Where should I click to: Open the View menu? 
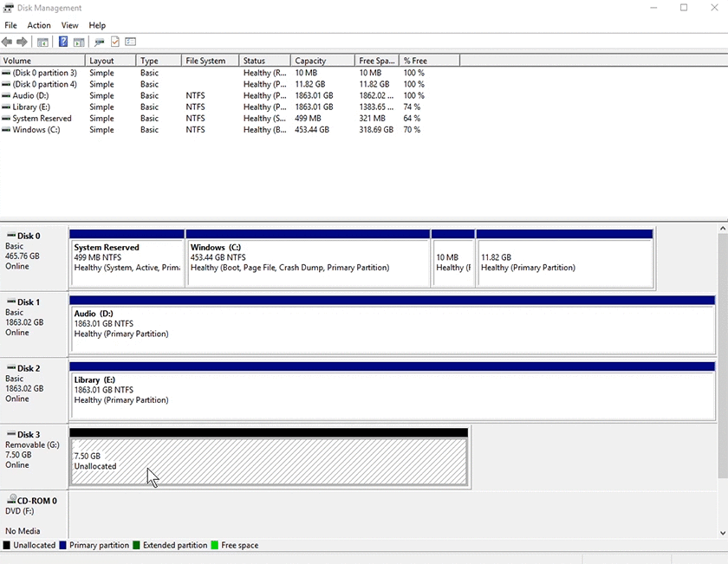click(69, 25)
